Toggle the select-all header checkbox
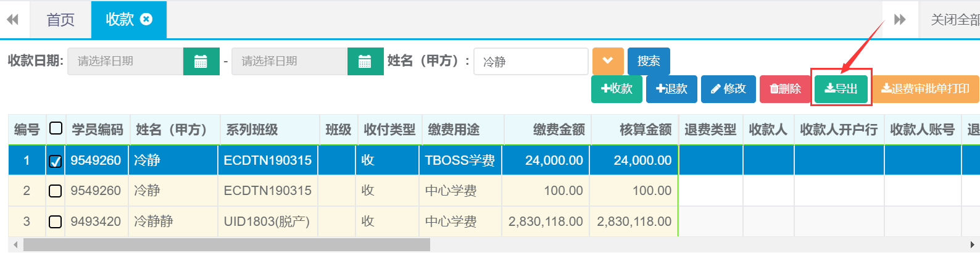This screenshot has width=980, height=253. (56, 128)
